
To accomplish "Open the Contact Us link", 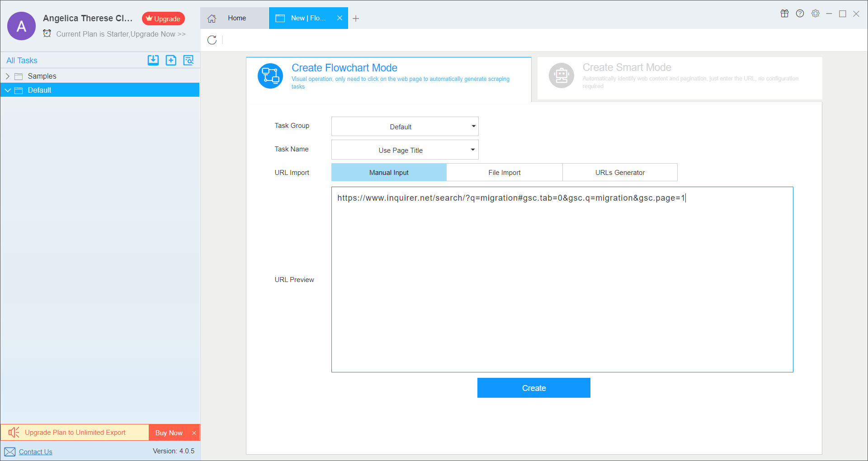I will [x=35, y=452].
